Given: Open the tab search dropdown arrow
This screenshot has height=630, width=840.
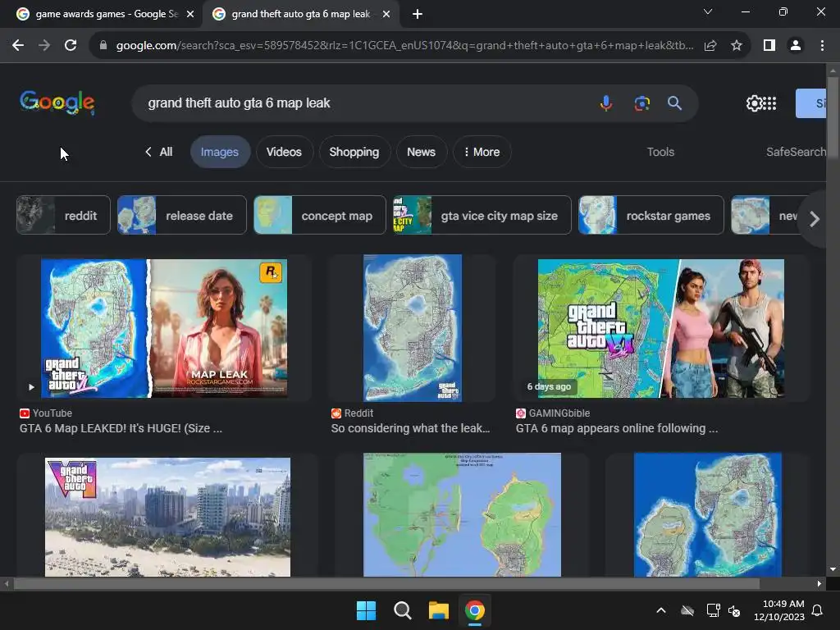Looking at the screenshot, I should [x=708, y=11].
